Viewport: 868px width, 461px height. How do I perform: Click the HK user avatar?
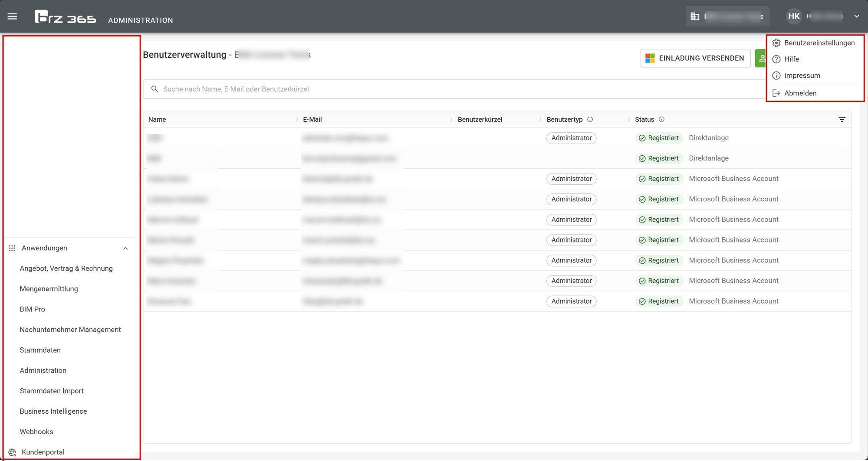[x=794, y=16]
